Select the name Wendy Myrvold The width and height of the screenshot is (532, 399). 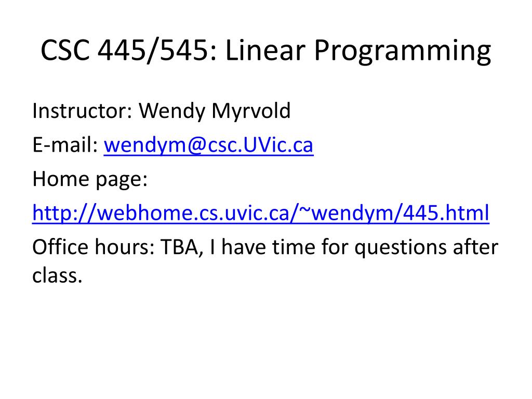click(215, 111)
